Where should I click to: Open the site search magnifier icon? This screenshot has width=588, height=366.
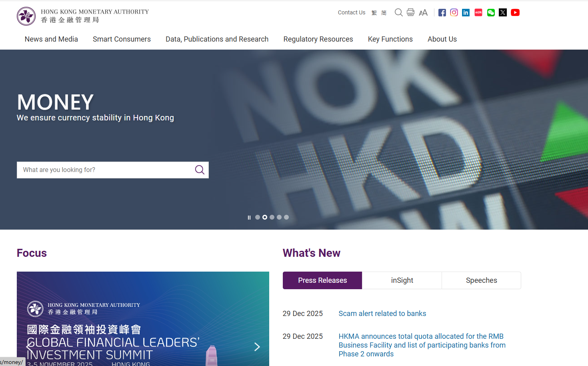tap(398, 12)
